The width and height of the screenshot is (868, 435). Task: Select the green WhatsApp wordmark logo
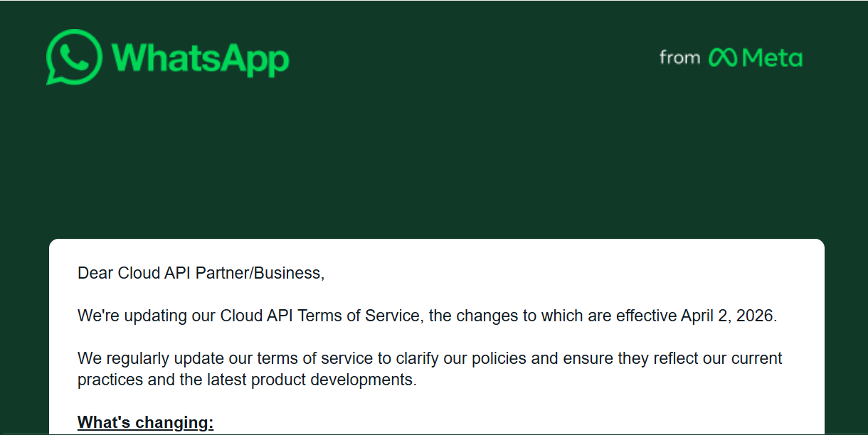[x=201, y=58]
